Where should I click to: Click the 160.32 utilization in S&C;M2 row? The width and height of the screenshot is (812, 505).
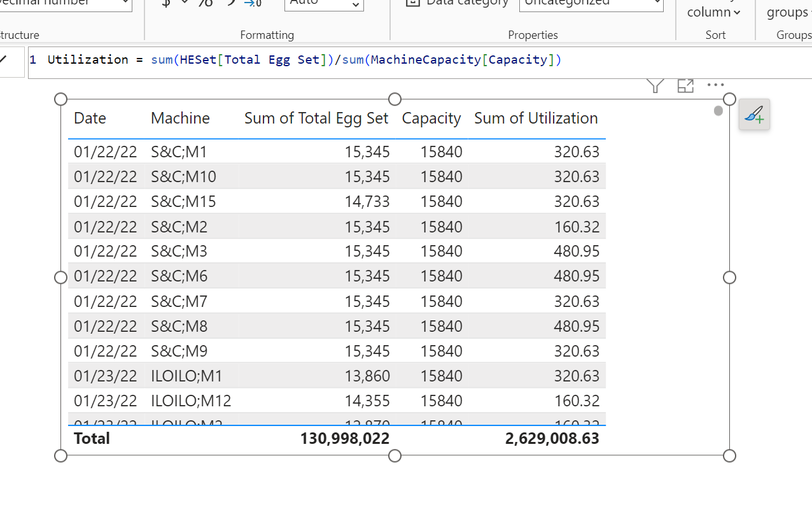point(577,227)
